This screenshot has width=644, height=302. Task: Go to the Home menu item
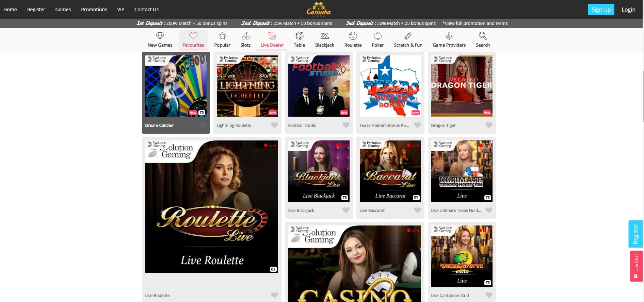click(10, 10)
